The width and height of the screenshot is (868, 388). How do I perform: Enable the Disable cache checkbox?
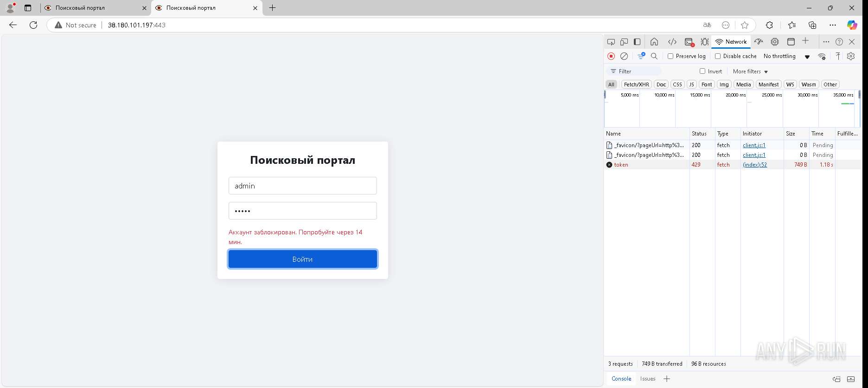[718, 56]
